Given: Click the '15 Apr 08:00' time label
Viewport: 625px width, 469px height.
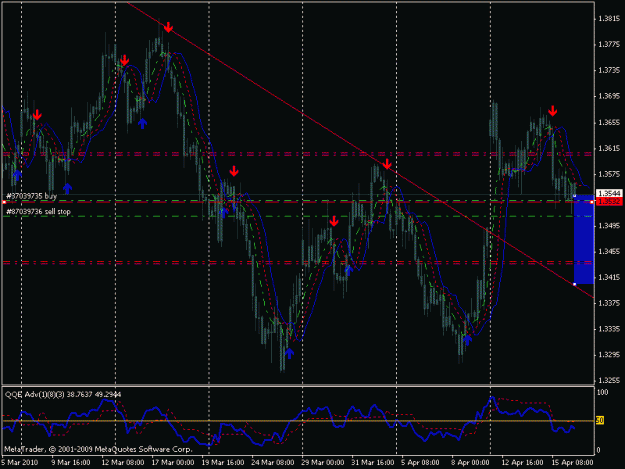Looking at the screenshot, I should point(572,462).
